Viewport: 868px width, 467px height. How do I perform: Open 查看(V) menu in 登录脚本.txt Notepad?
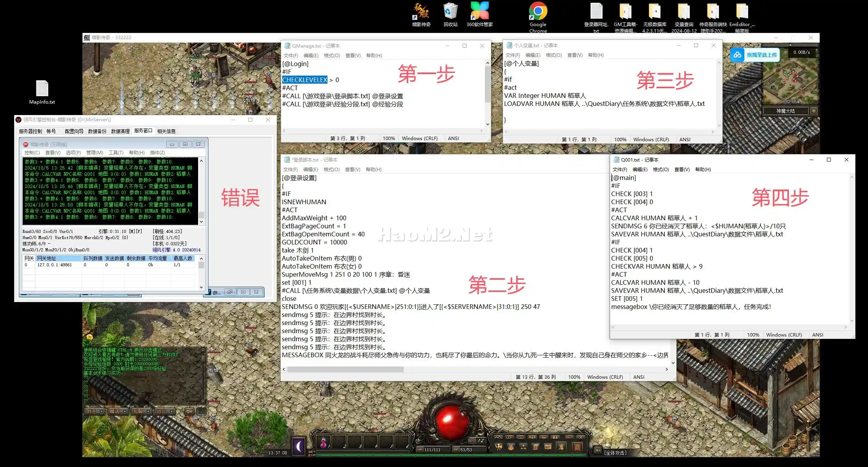(x=352, y=170)
